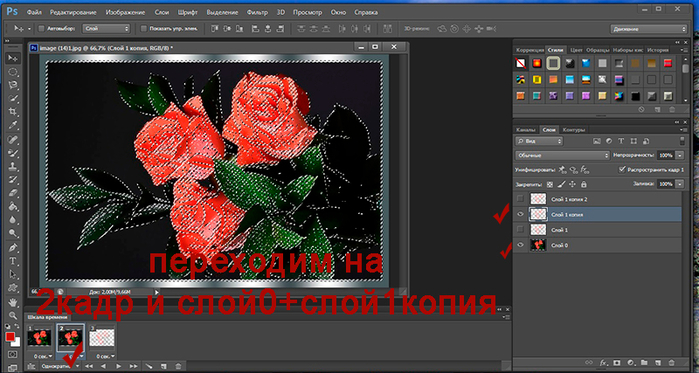Select the Horizontal Type tool
Viewport: 699px width, 373px height.
pyautogui.click(x=13, y=261)
